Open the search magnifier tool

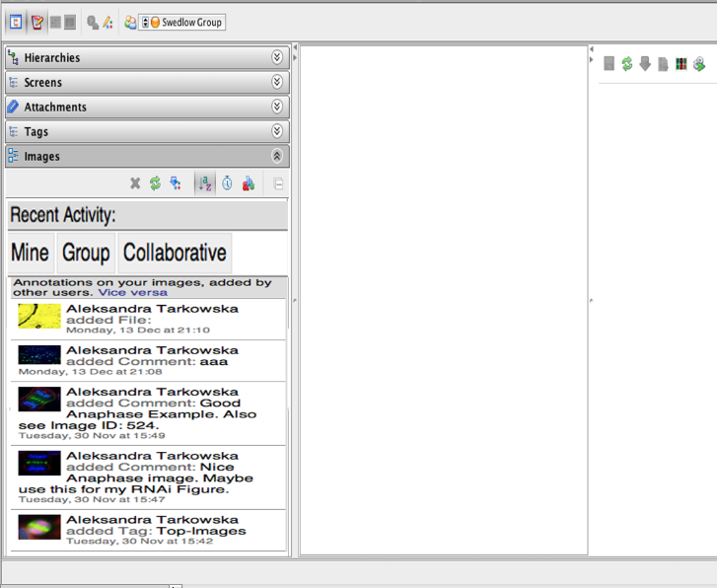coord(93,23)
